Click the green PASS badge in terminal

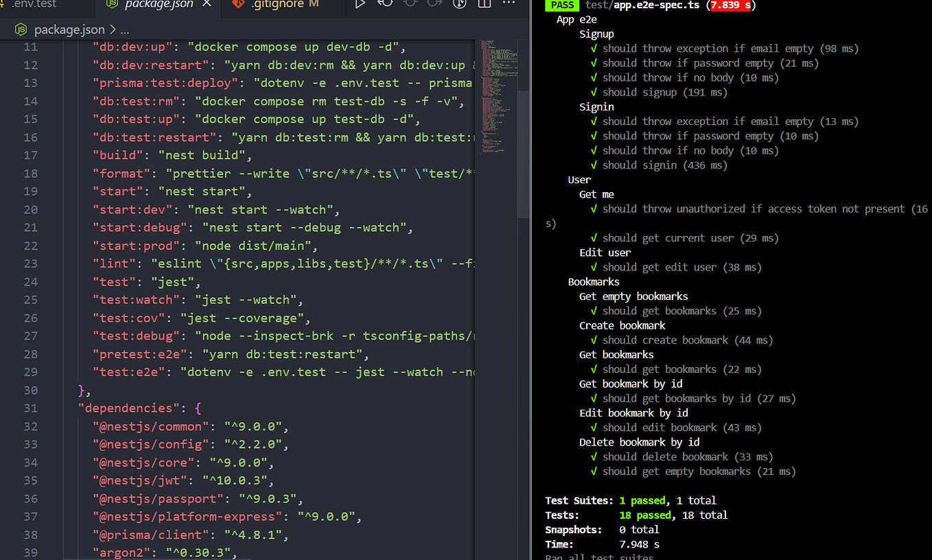561,5
